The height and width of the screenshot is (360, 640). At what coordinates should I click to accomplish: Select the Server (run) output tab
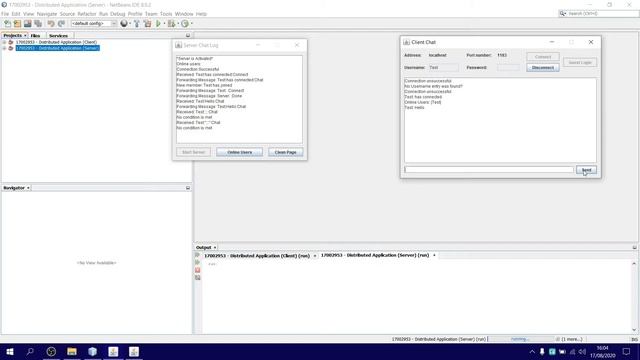[x=375, y=255]
